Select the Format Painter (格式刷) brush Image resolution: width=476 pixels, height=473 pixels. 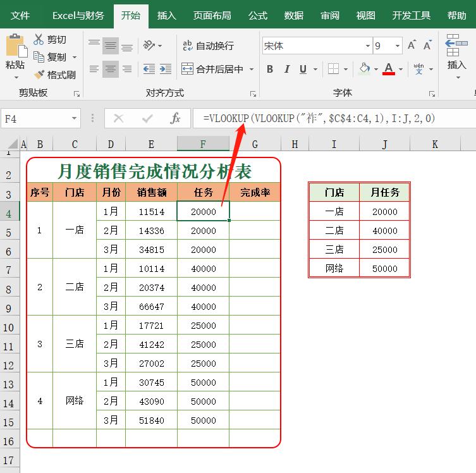pyautogui.click(x=39, y=75)
